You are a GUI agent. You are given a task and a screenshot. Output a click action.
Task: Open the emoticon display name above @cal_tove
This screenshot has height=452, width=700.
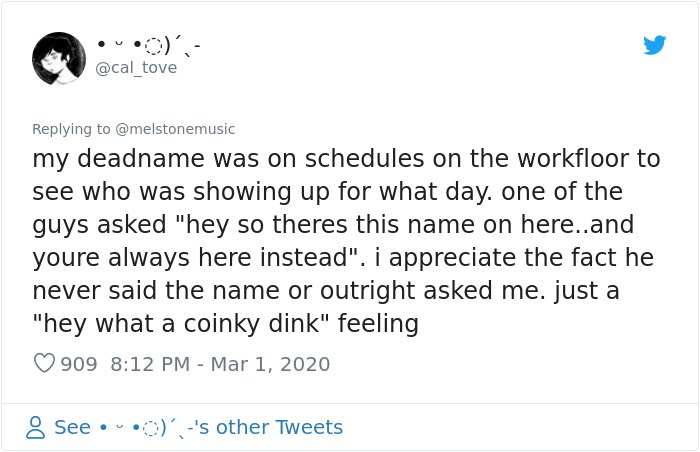click(x=149, y=46)
